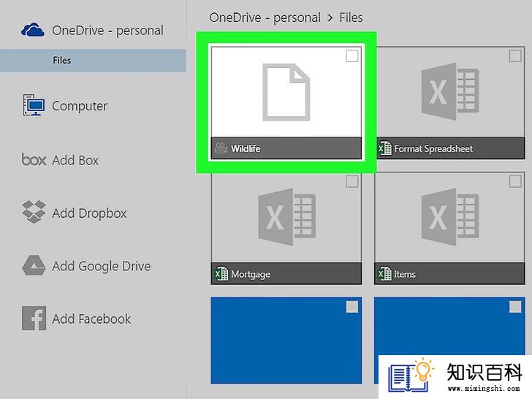Click the Add Box option
Image resolution: width=532 pixels, height=399 pixels.
[60, 160]
